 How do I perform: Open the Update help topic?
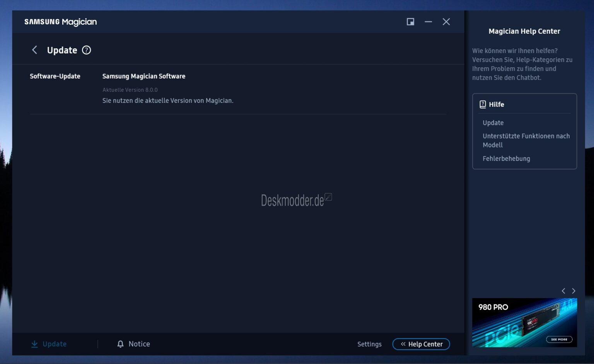[493, 123]
